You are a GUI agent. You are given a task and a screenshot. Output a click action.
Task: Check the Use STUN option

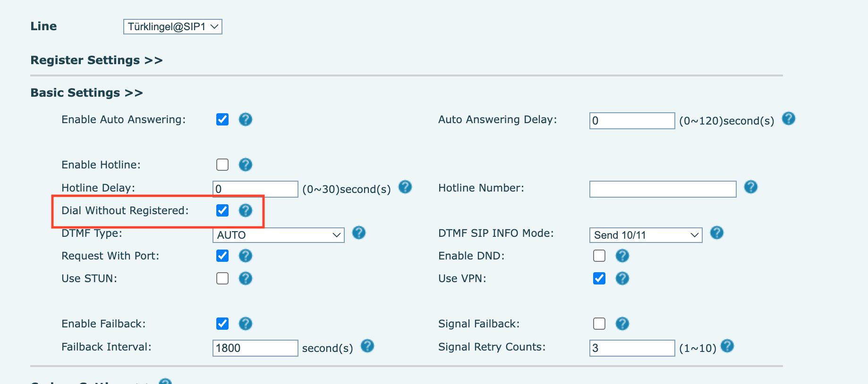click(222, 278)
